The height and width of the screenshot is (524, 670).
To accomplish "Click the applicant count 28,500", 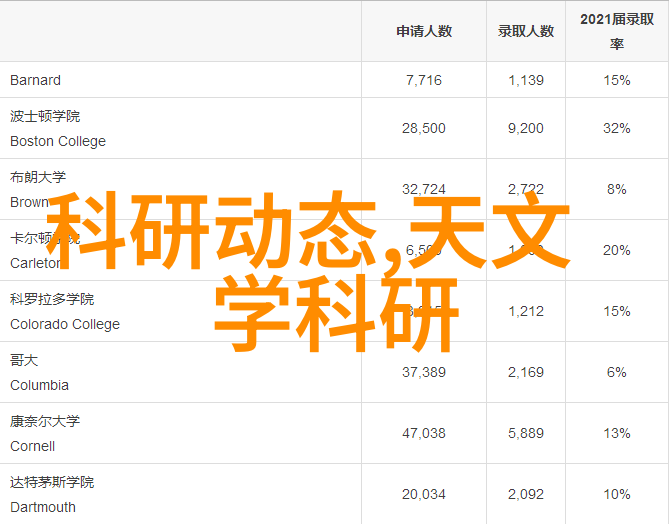I will [x=424, y=128].
